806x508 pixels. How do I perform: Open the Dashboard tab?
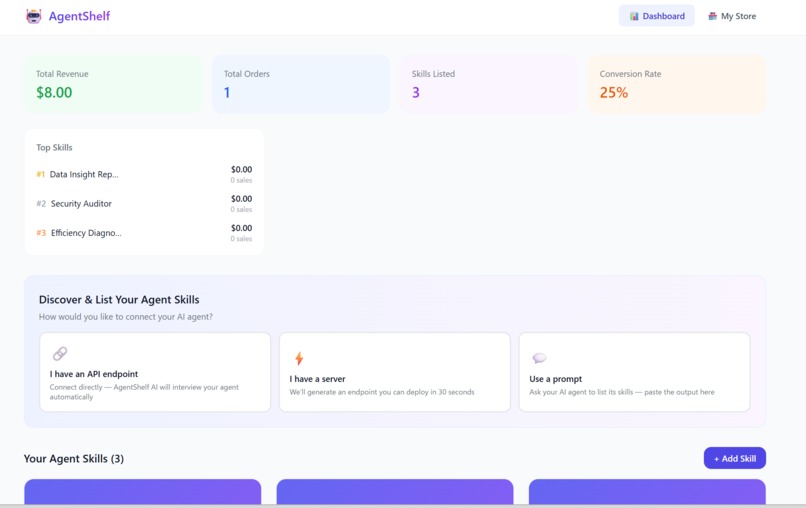point(656,16)
